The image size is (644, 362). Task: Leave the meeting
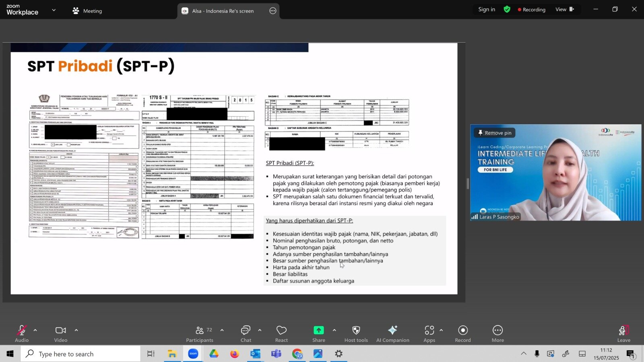624,334
